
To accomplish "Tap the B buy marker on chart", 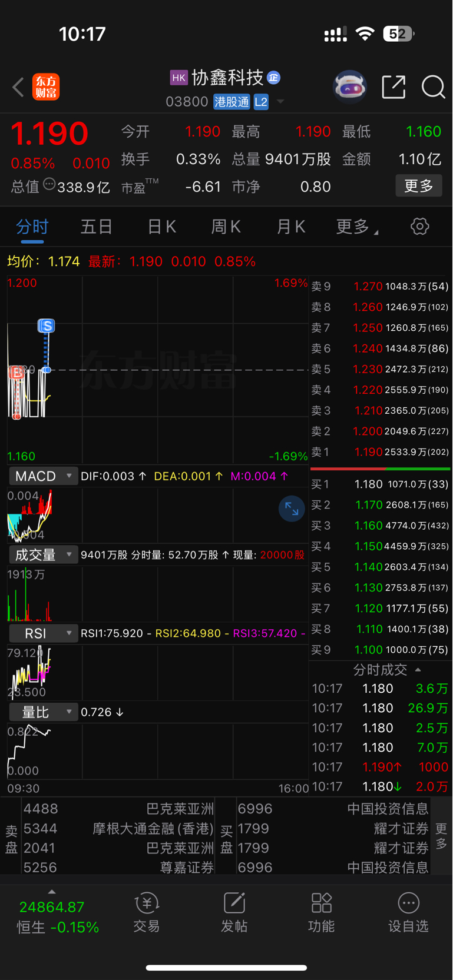I will coord(16,372).
